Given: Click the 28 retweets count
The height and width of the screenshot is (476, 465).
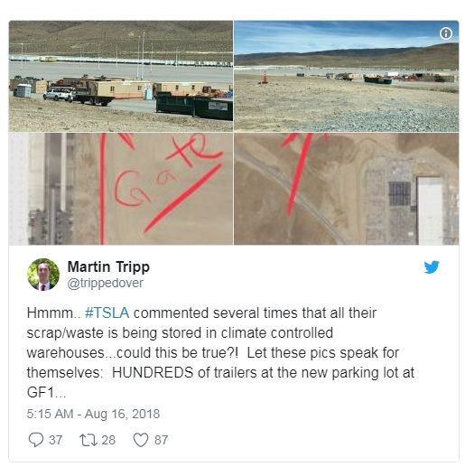Looking at the screenshot, I should 108,440.
